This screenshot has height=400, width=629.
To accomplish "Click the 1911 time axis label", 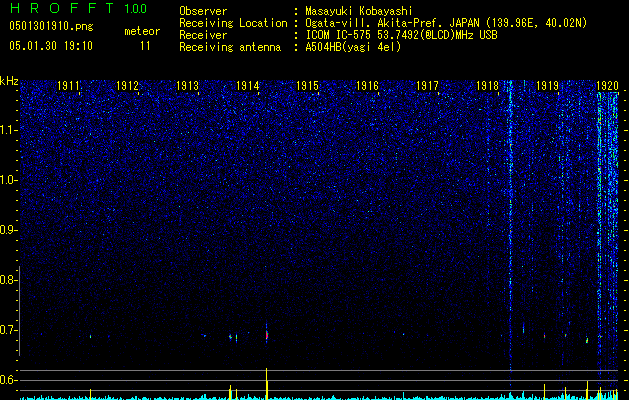I will [68, 85].
